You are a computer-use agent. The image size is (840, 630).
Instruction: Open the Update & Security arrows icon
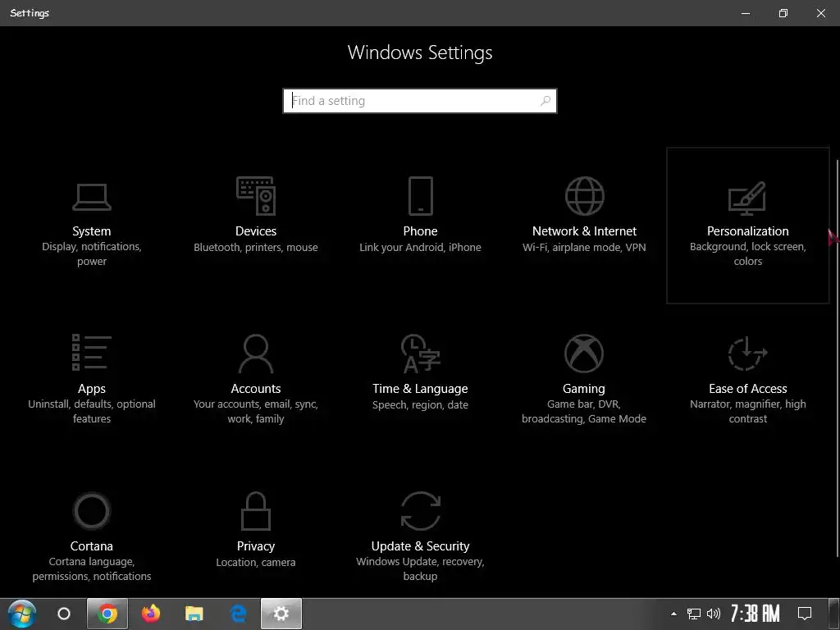pos(421,510)
